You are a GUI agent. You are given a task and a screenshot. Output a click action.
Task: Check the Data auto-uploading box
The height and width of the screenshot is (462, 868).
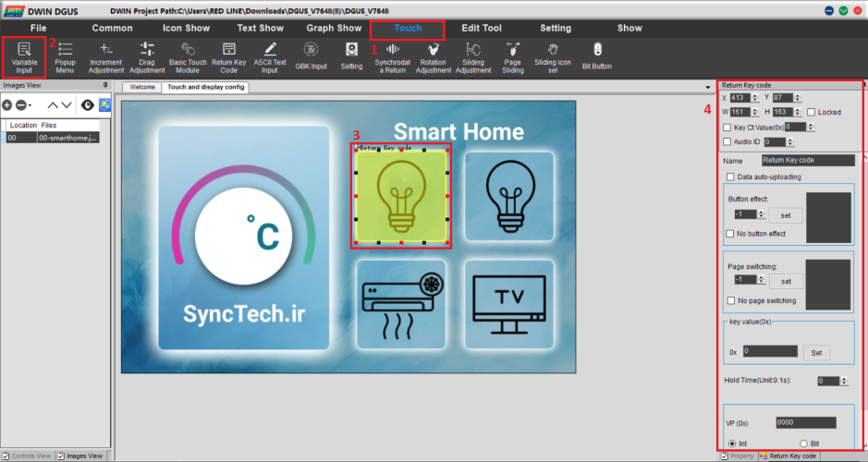click(732, 176)
